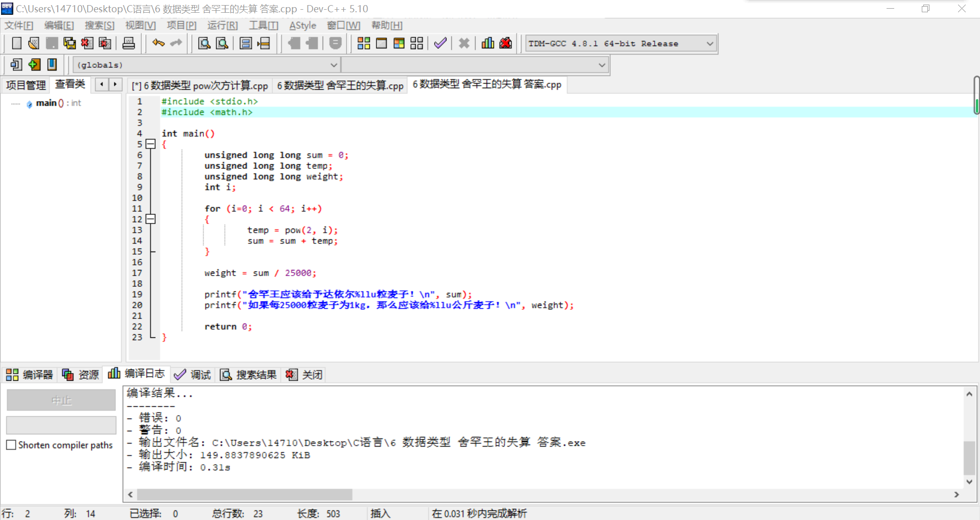Enable Shorten compiler paths checkbox
Image resolution: width=980 pixels, height=520 pixels.
tap(11, 445)
